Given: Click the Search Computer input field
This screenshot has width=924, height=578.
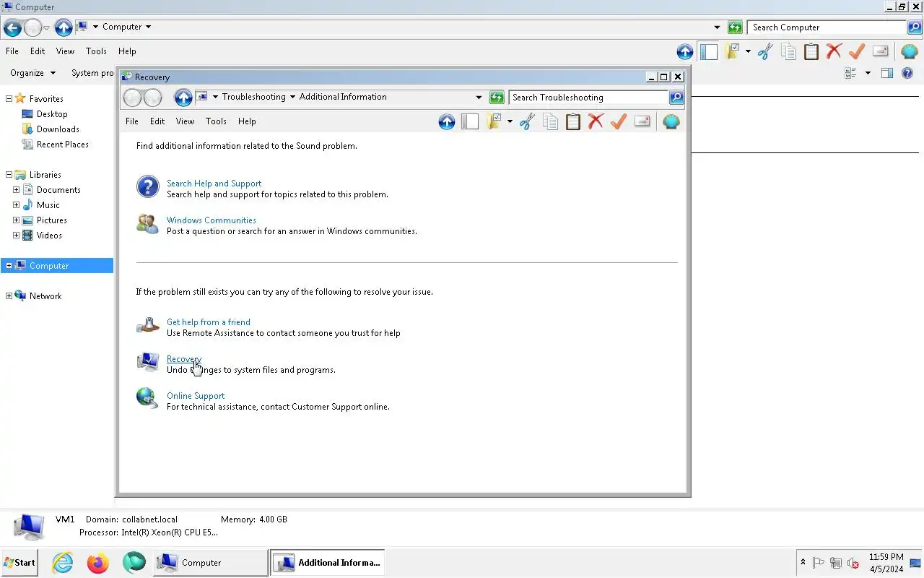Looking at the screenshot, I should coord(827,27).
